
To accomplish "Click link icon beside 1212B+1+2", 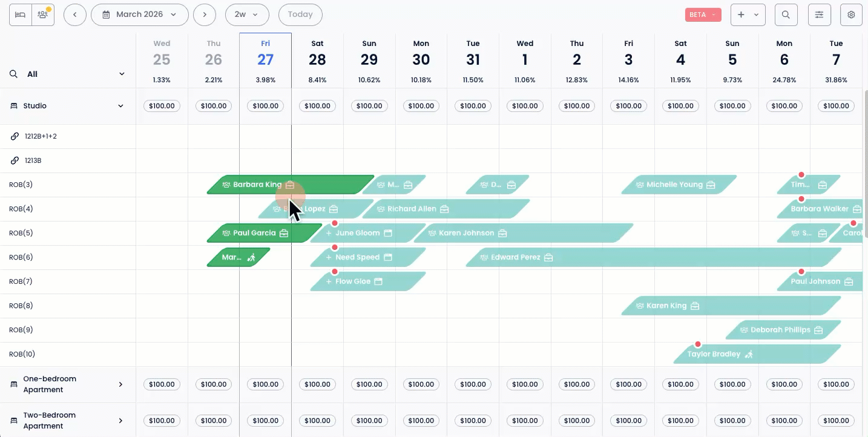I will (x=15, y=136).
